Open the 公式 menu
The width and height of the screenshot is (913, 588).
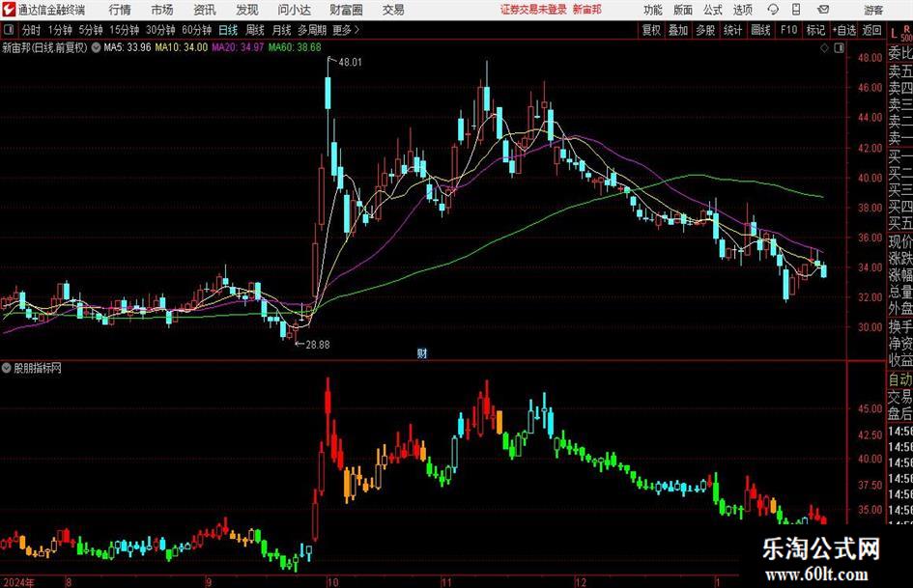click(713, 10)
